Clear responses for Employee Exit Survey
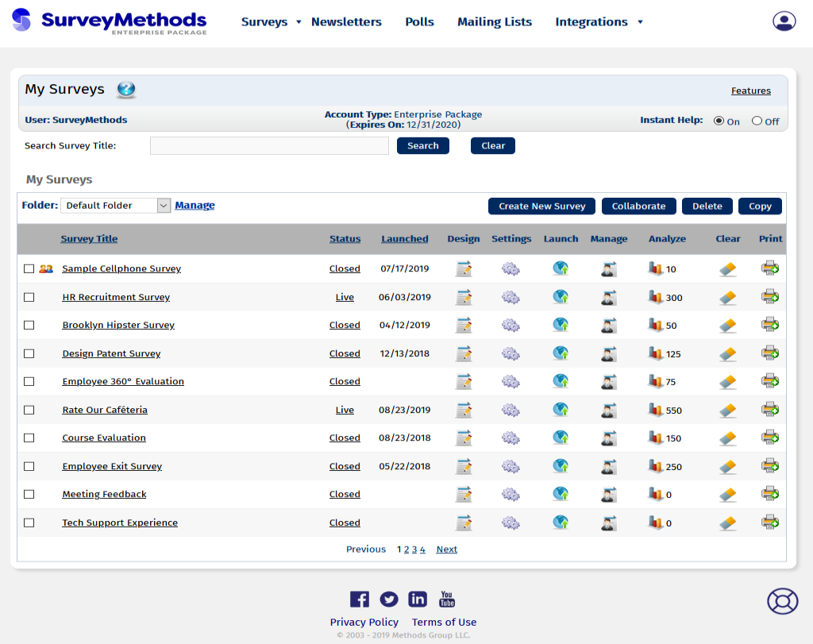 point(727,467)
